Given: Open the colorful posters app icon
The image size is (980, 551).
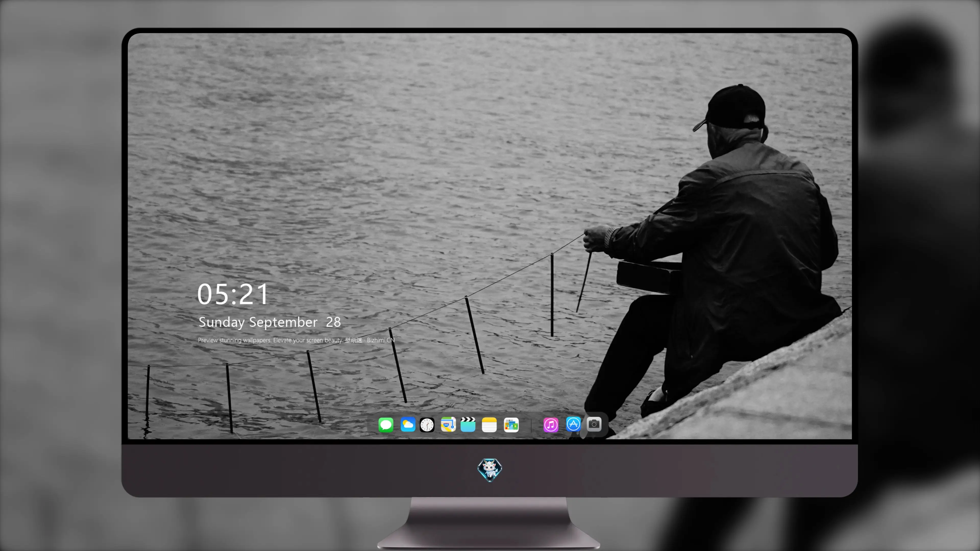Looking at the screenshot, I should click(511, 425).
